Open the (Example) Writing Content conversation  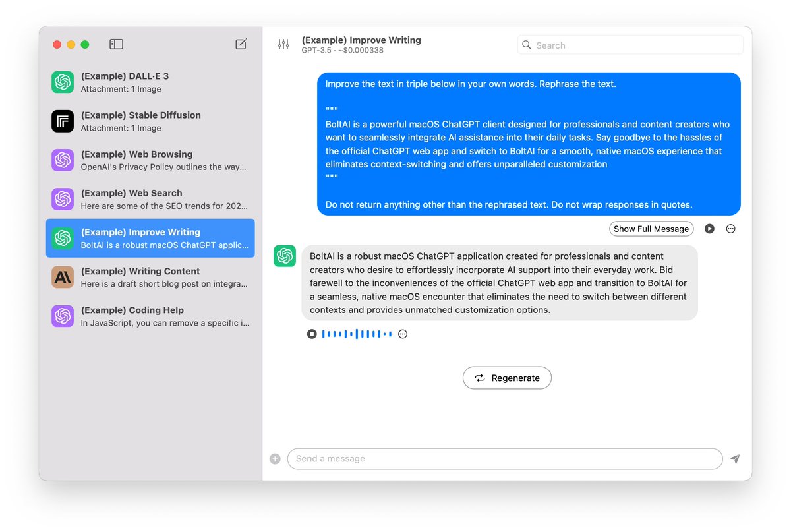[150, 277]
